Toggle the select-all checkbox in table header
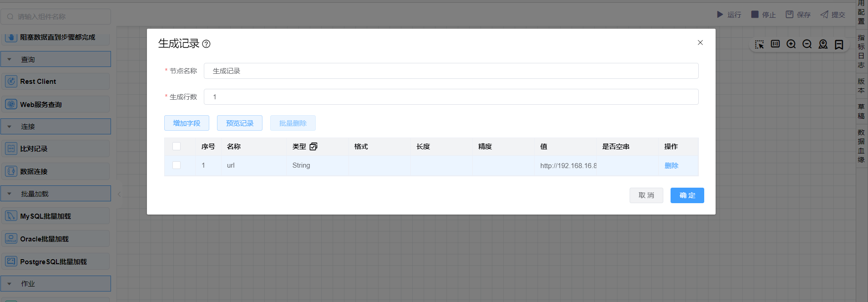Image resolution: width=868 pixels, height=302 pixels. pos(177,146)
